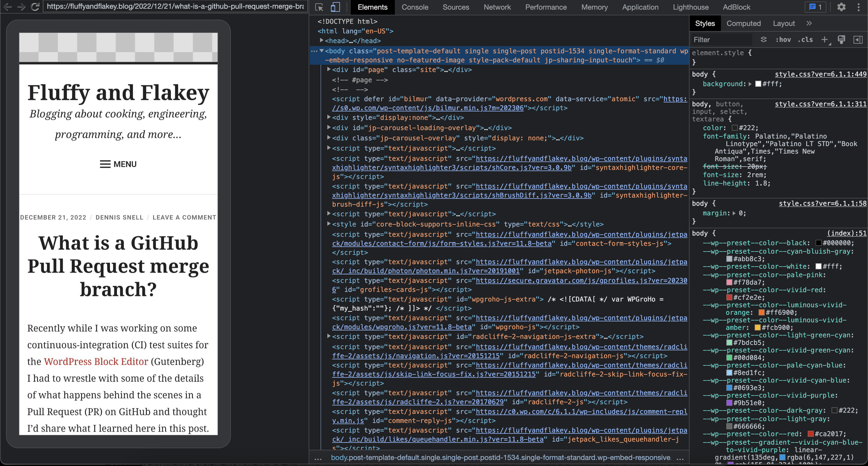Open the Performance tab
This screenshot has height=466, width=868.
pos(546,7)
